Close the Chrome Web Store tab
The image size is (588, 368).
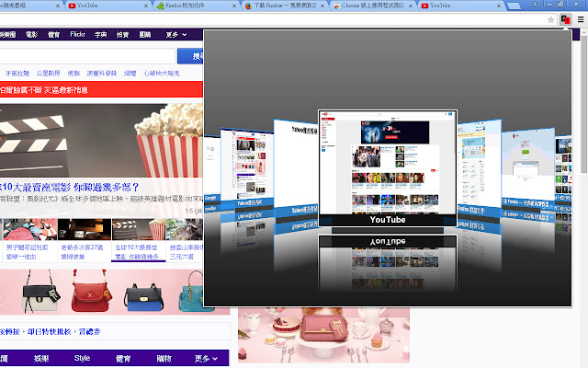tap(411, 6)
